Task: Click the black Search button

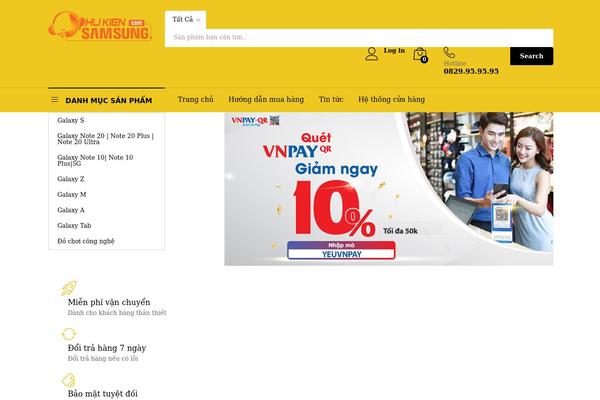Action: [x=532, y=56]
